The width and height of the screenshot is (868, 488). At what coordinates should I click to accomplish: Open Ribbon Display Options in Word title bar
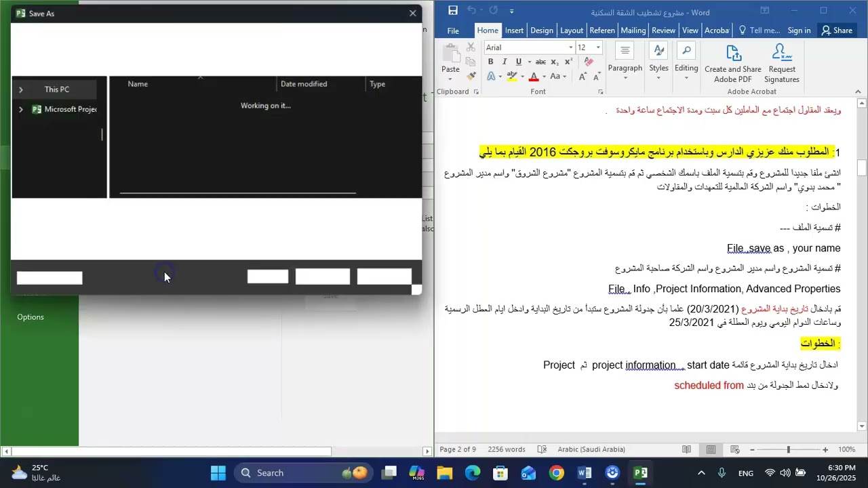(x=765, y=11)
